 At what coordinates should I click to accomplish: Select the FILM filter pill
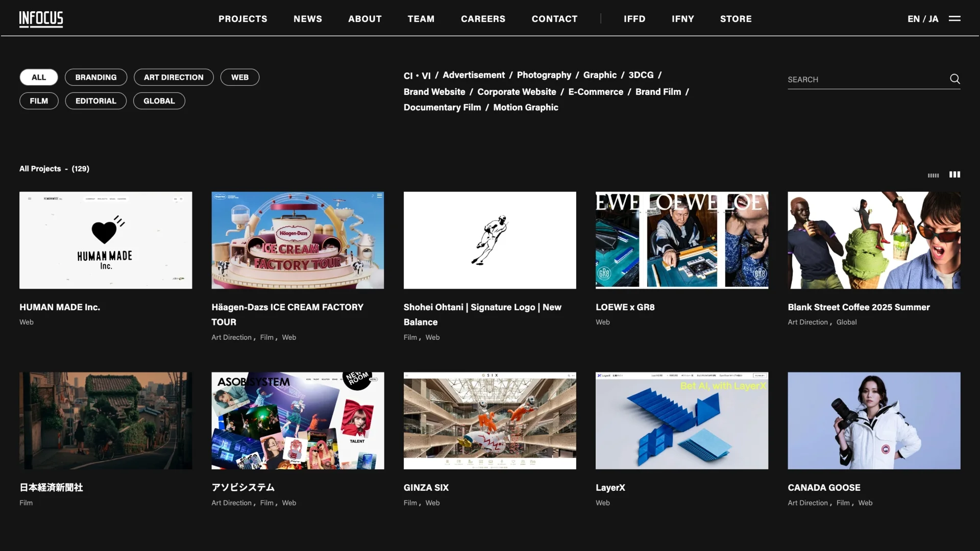click(x=39, y=101)
